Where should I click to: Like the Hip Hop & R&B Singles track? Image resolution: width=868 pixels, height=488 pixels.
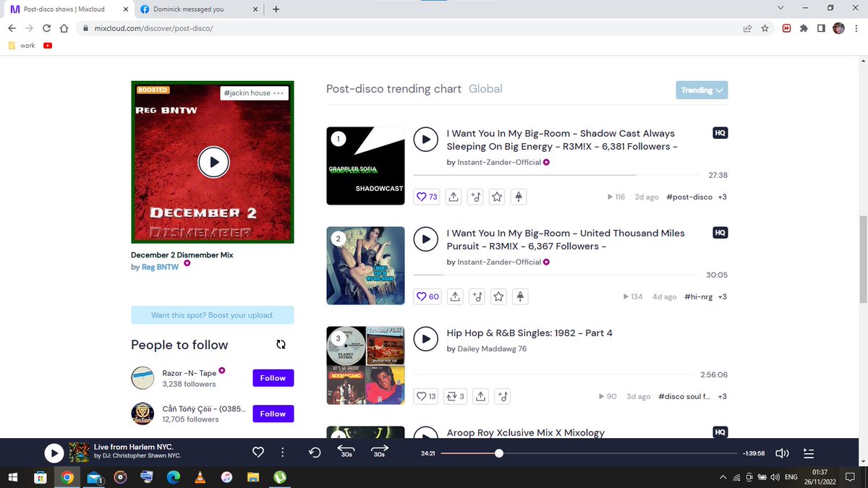click(427, 396)
